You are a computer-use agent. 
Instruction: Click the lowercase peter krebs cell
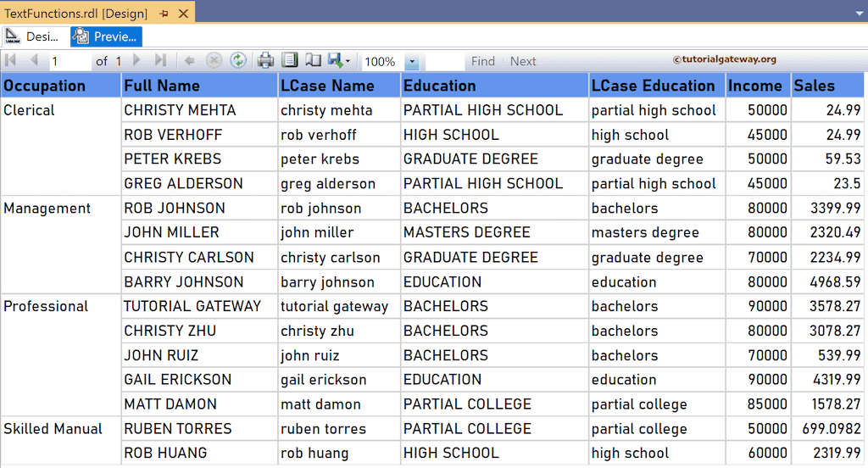coord(339,159)
